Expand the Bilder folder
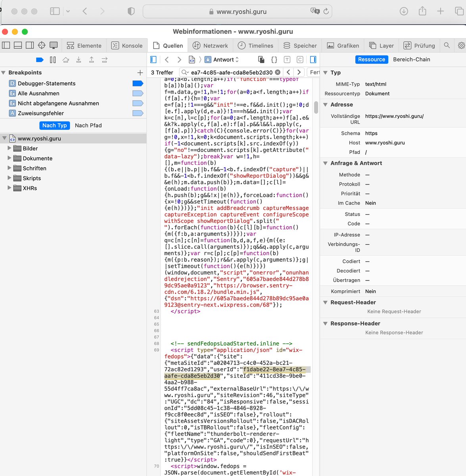This screenshot has width=466, height=476. click(10, 148)
